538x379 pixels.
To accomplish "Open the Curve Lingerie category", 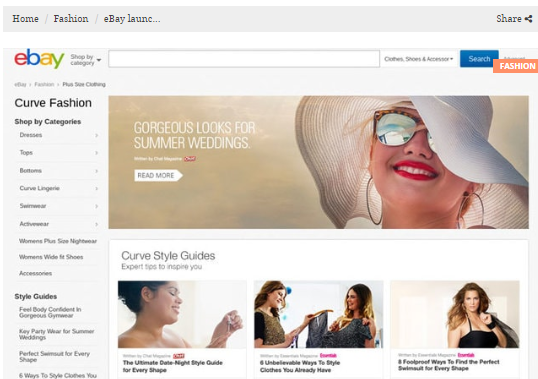I will (39, 188).
